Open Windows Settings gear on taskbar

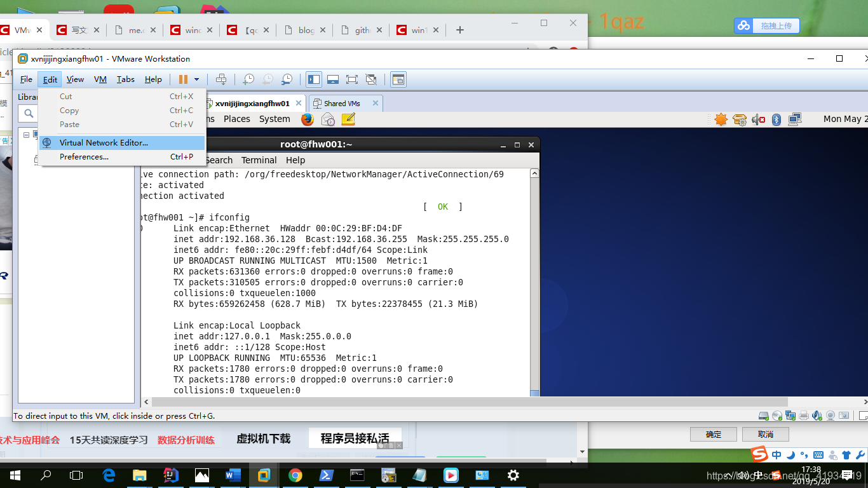(x=513, y=475)
